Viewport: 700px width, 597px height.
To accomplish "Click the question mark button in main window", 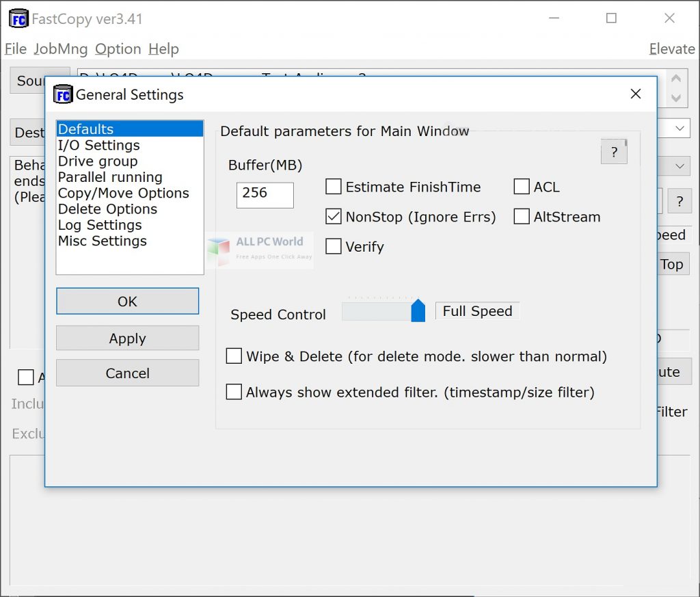I will coord(679,201).
